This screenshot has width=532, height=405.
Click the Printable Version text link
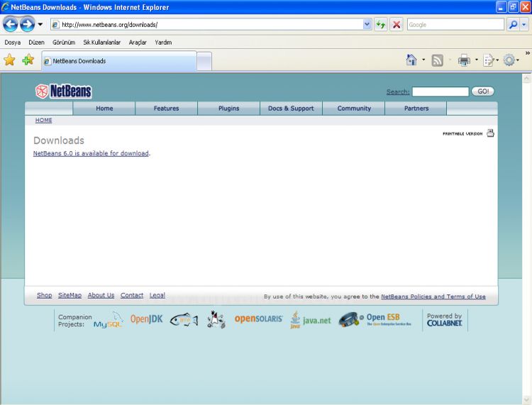pyautogui.click(x=462, y=133)
